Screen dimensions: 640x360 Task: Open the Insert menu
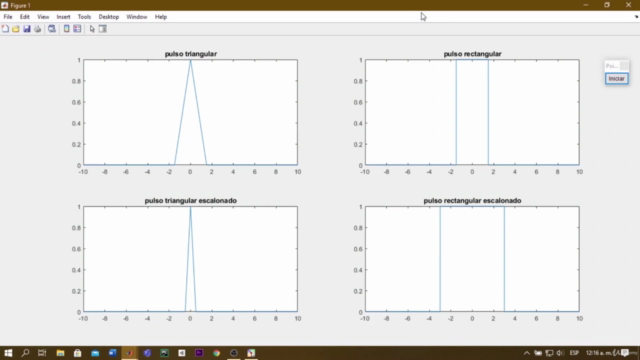(x=63, y=17)
